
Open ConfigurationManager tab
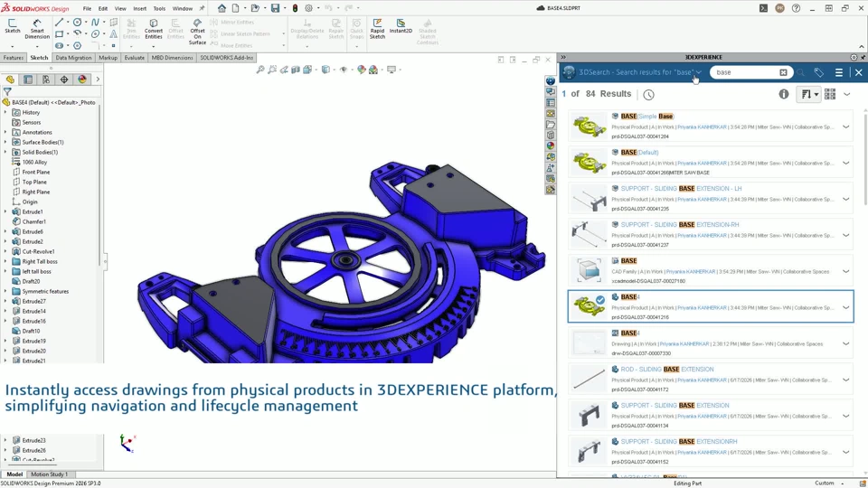pyautogui.click(x=46, y=80)
